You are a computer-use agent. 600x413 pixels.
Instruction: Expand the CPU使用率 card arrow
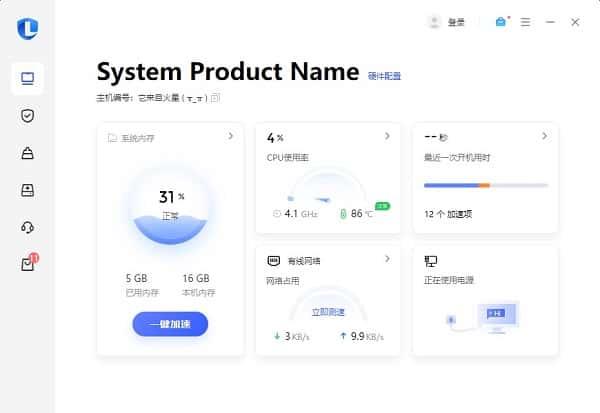pos(387,136)
